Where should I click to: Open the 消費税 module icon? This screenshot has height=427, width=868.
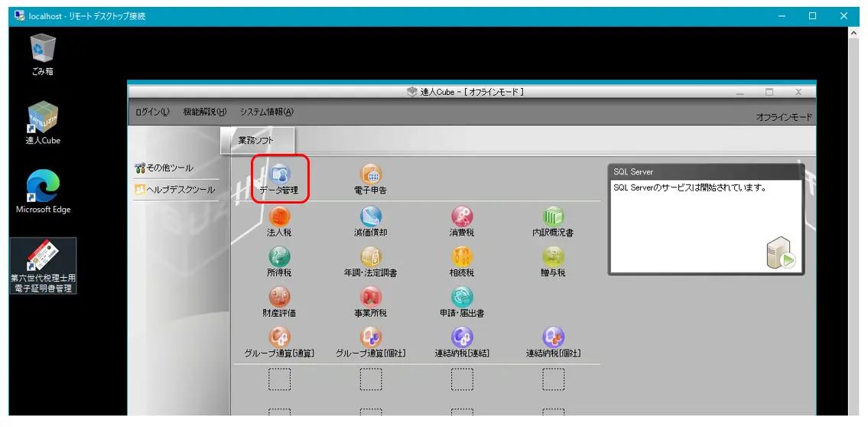point(462,218)
